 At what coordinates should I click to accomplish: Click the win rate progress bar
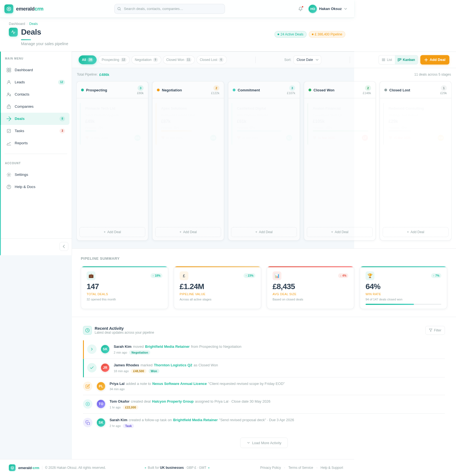[x=403, y=304]
